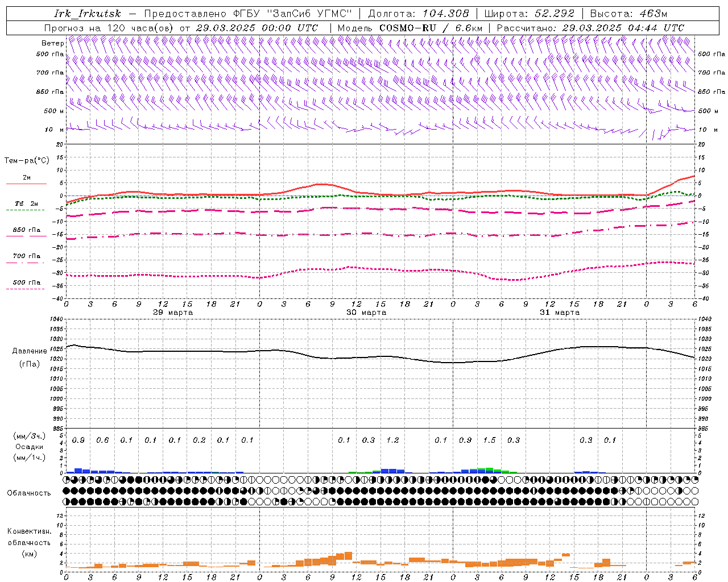Click the Осадки precipitation label
This screenshot has height=582, width=728.
[x=29, y=447]
